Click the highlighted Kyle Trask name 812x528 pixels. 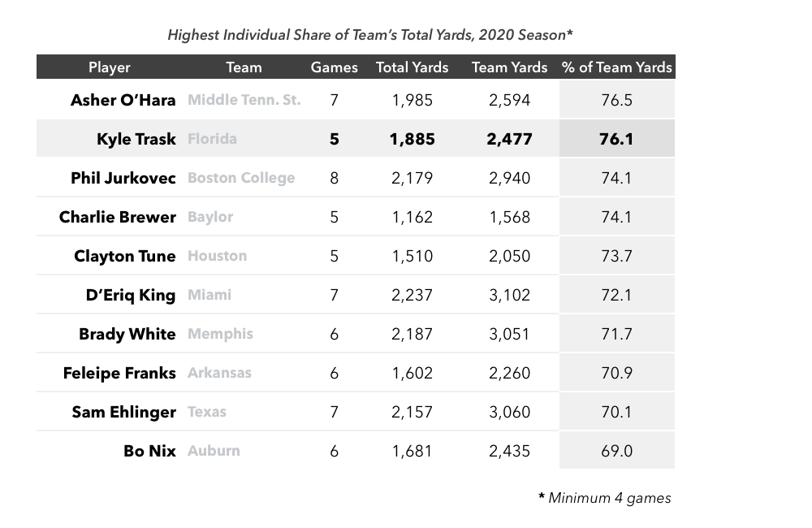pyautogui.click(x=136, y=139)
